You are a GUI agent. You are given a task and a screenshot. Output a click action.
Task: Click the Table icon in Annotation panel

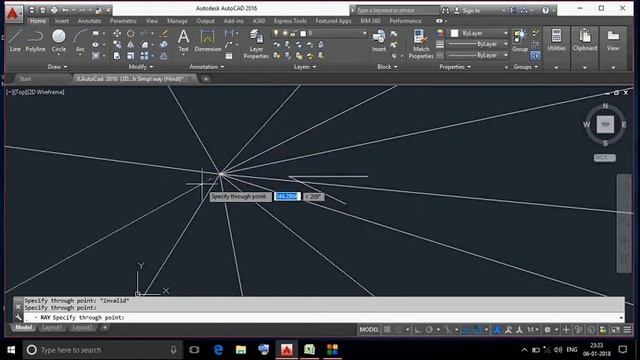(229, 56)
